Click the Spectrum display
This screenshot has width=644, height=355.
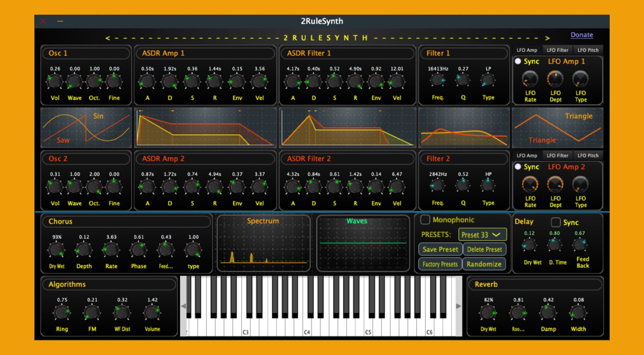tap(263, 243)
